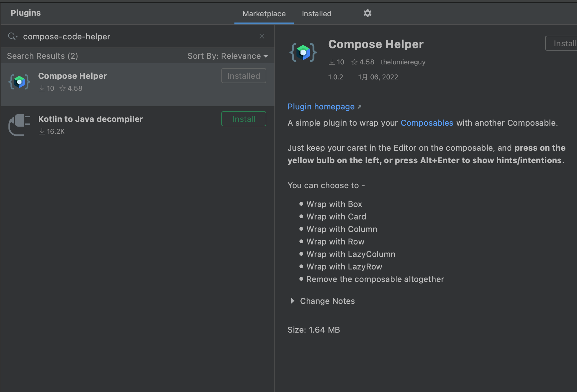
Task: Click the Compose Helper plugin icon in results
Action: pyautogui.click(x=19, y=82)
